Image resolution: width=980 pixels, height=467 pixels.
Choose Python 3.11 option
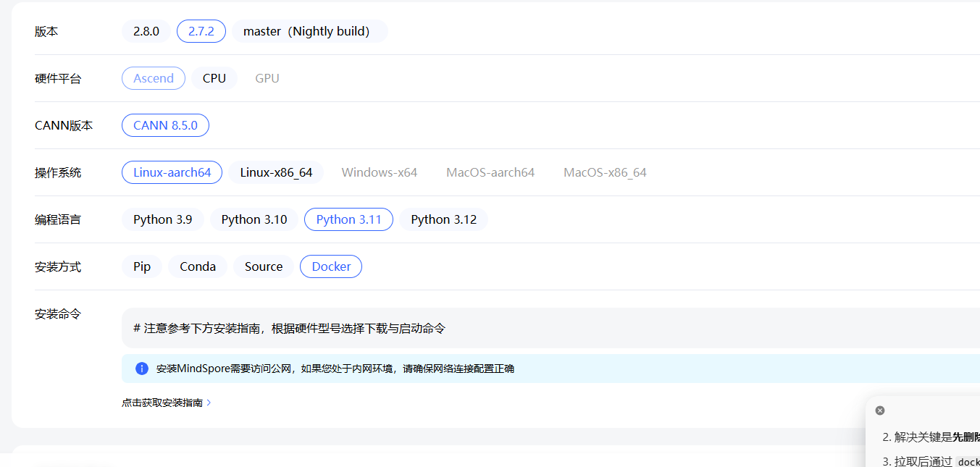tap(348, 219)
